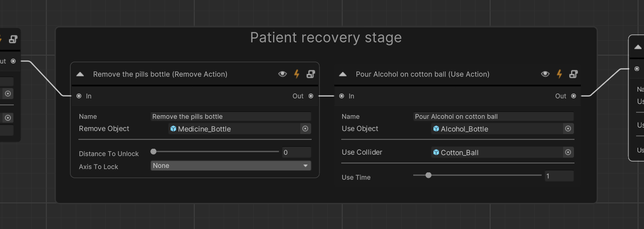Collapse the Remove the pills bottle node
The width and height of the screenshot is (644, 229).
pyautogui.click(x=80, y=74)
